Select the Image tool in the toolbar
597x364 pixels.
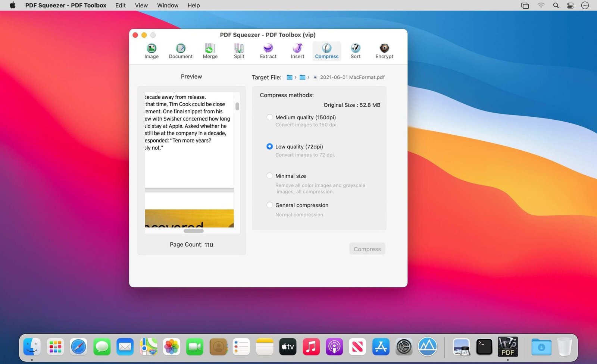pyautogui.click(x=151, y=51)
